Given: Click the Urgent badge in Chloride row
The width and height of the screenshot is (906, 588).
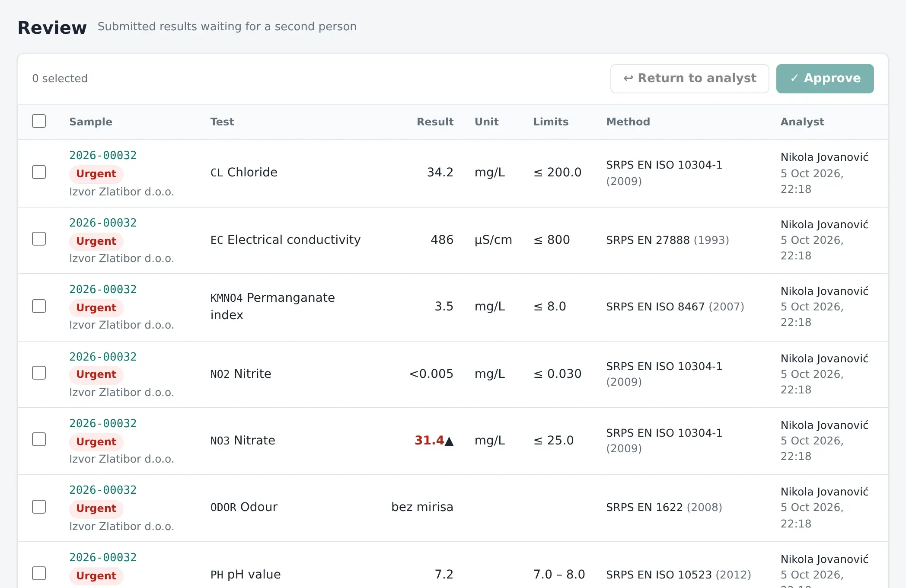Looking at the screenshot, I should point(96,174).
